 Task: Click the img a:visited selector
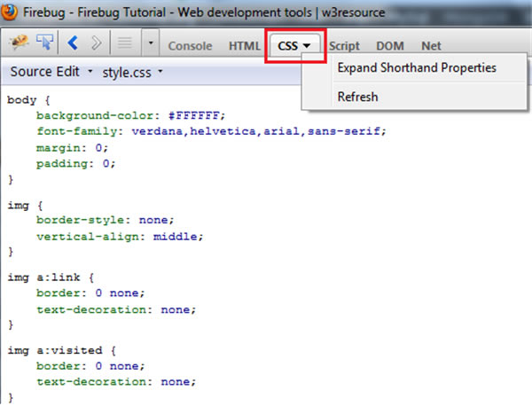click(x=55, y=350)
